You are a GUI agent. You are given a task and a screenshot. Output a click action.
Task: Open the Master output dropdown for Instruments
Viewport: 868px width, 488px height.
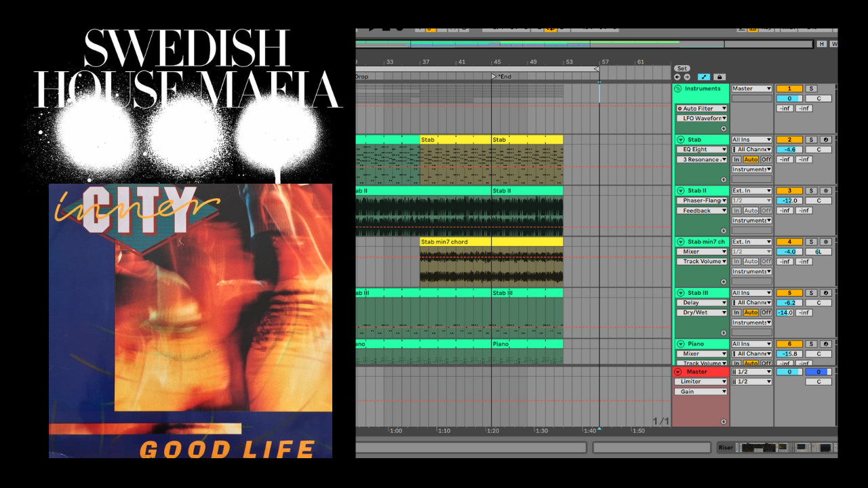(751, 89)
